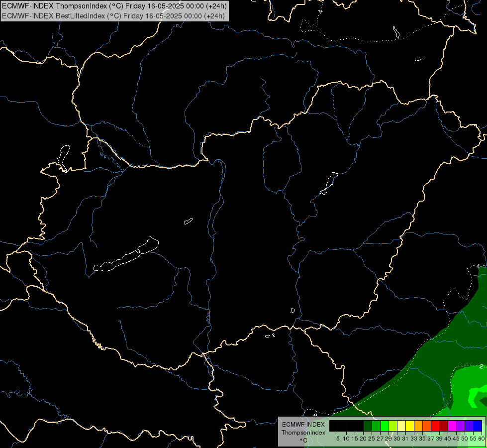The image size is (487, 448).
Task: Click the contour label 2 in the green area
Action: [x=481, y=366]
